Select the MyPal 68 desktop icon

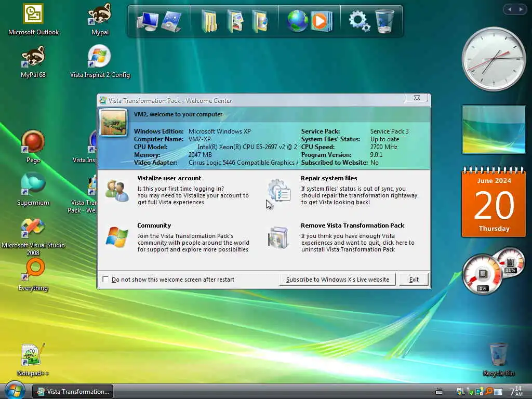point(33,62)
